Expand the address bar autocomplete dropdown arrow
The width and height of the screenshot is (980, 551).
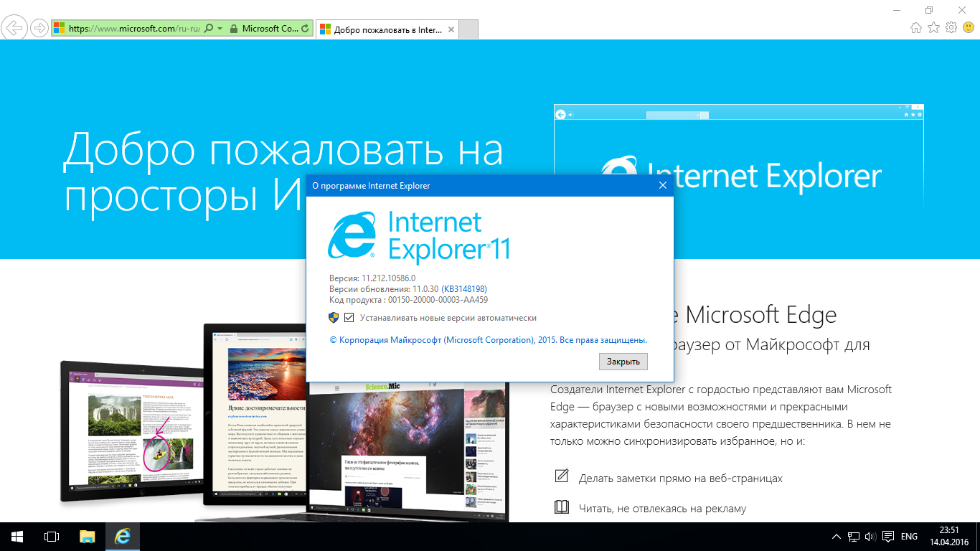[220, 29]
